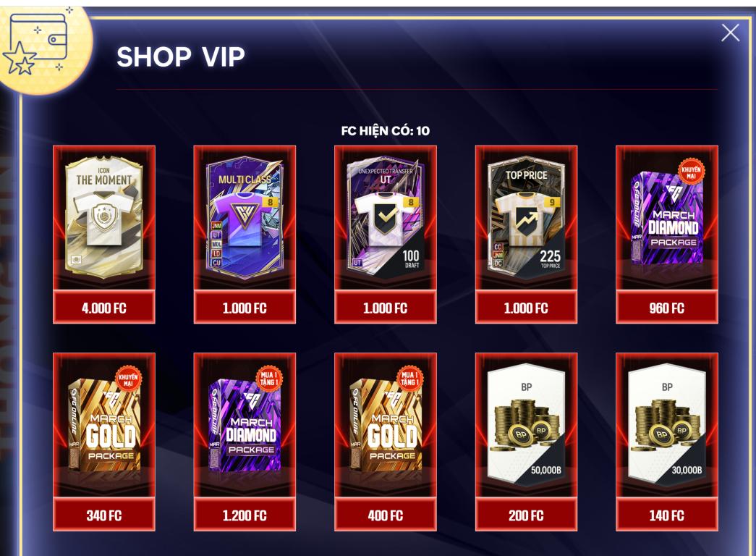Click the 1.000 FC button under Multi Class
Viewport: 756px width, 556px height.
click(x=245, y=308)
